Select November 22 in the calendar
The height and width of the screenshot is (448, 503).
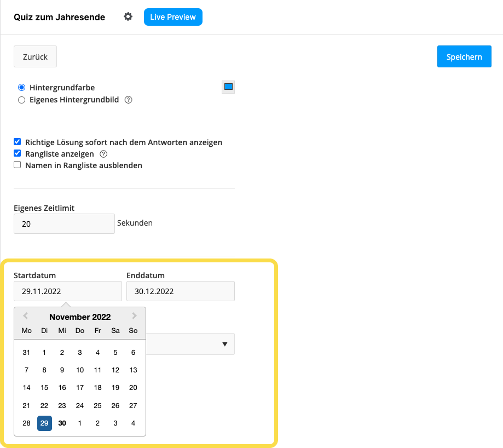[x=44, y=406]
